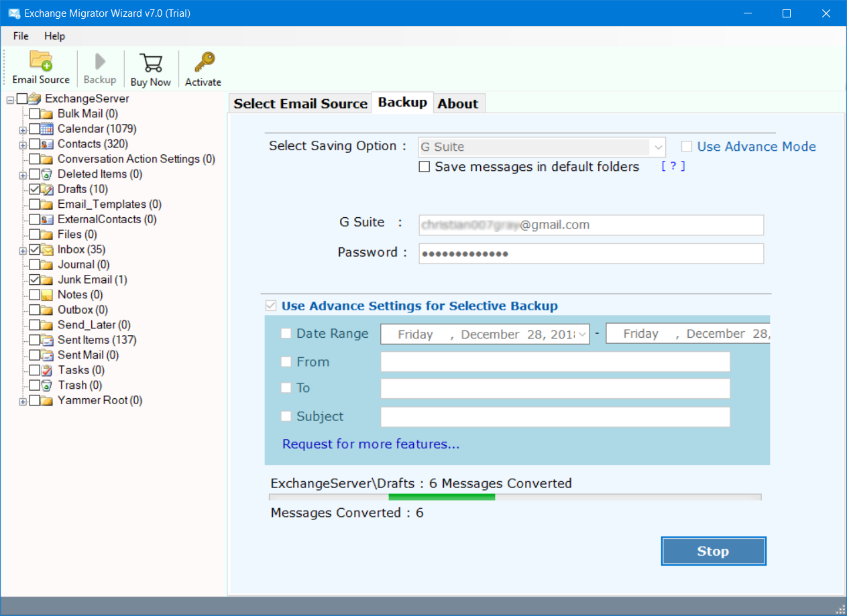
Task: Enable the To filter checkbox
Action: click(x=286, y=387)
